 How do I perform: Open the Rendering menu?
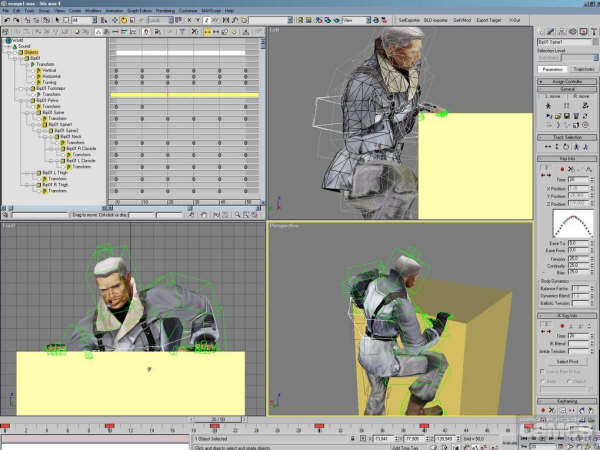[x=165, y=11]
